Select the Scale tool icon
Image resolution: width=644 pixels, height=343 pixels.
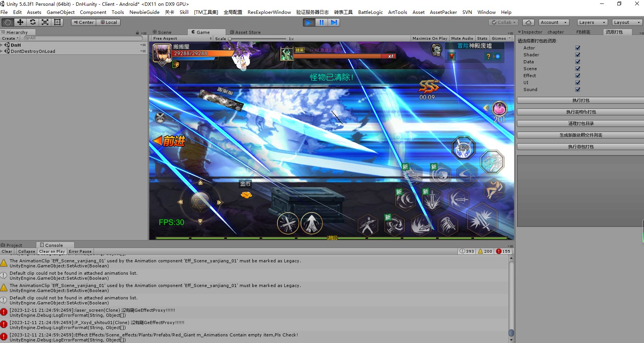coord(45,22)
